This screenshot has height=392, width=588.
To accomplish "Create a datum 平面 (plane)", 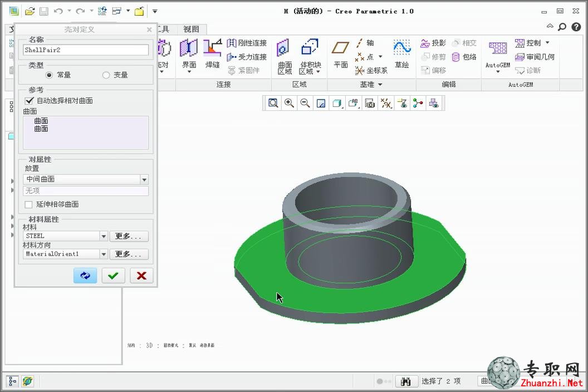I will pyautogui.click(x=341, y=53).
